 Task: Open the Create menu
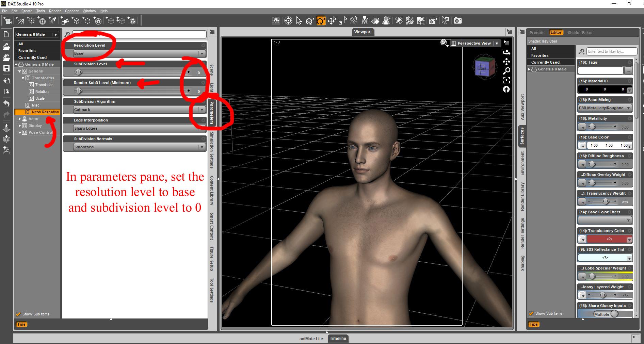click(27, 11)
